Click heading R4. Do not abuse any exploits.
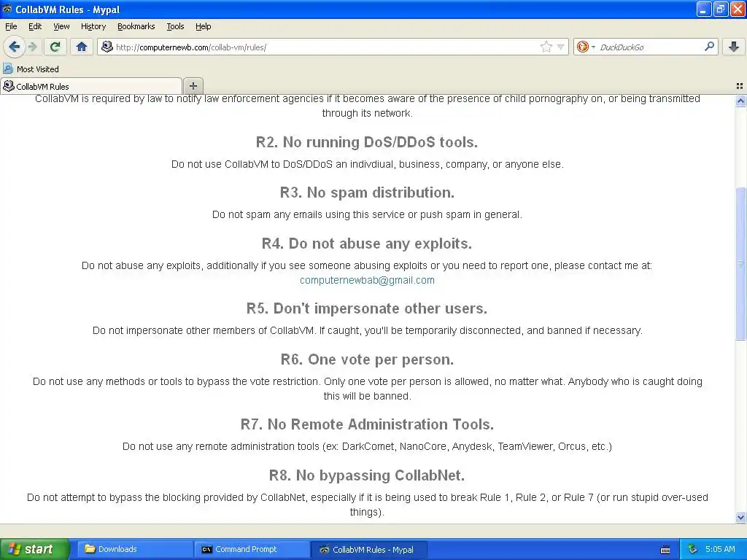The image size is (747, 560). pyautogui.click(x=367, y=244)
